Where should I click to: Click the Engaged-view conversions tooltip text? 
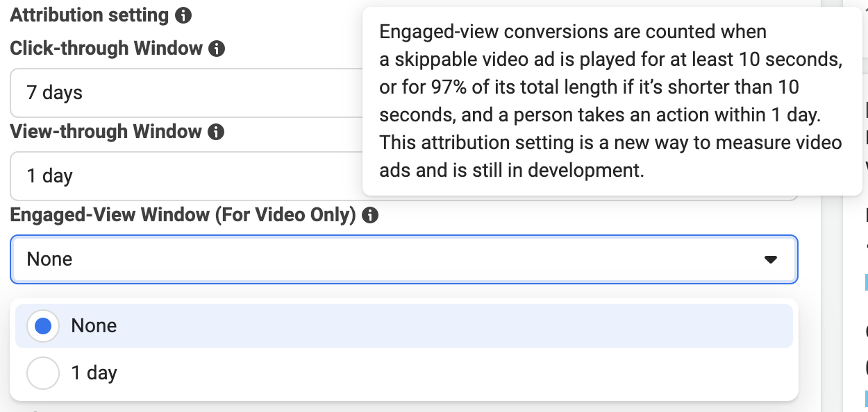tap(611, 101)
